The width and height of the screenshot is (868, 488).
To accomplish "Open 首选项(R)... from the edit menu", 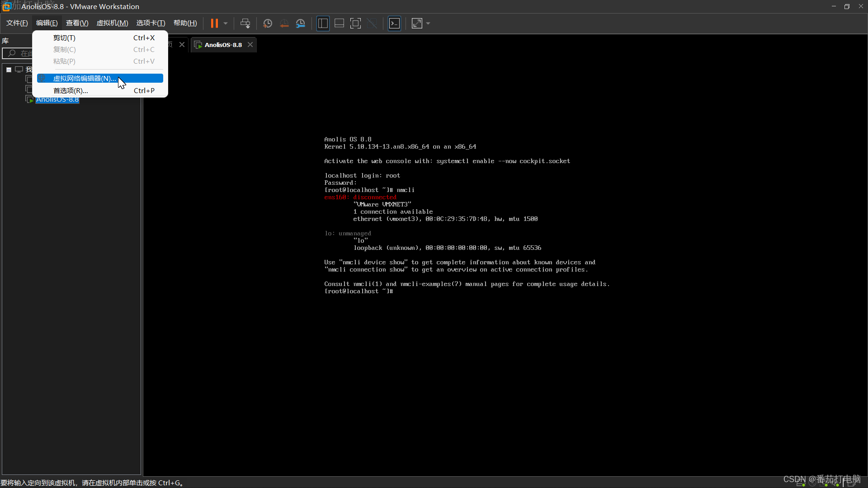I will (x=100, y=91).
